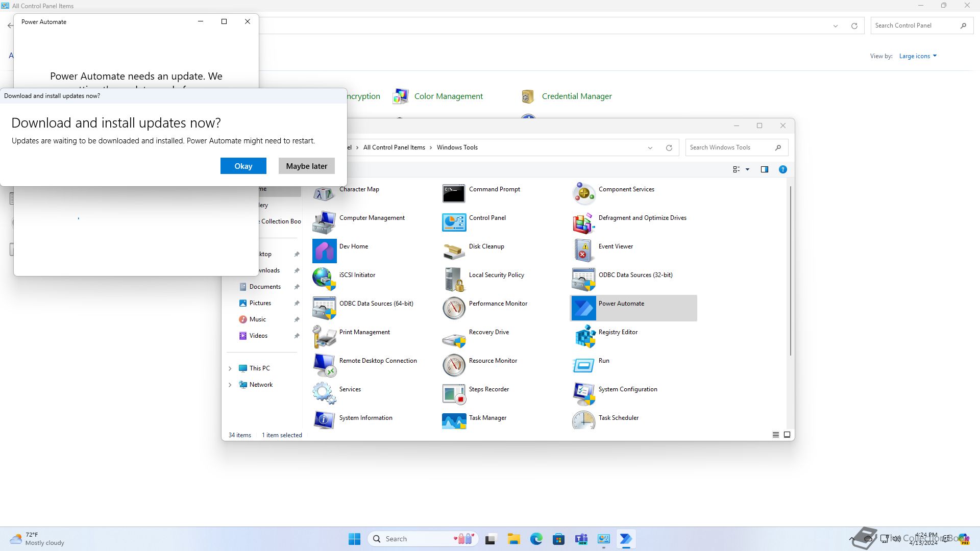Open the Character Map icon
The width and height of the screenshot is (980, 551).
pos(324,194)
